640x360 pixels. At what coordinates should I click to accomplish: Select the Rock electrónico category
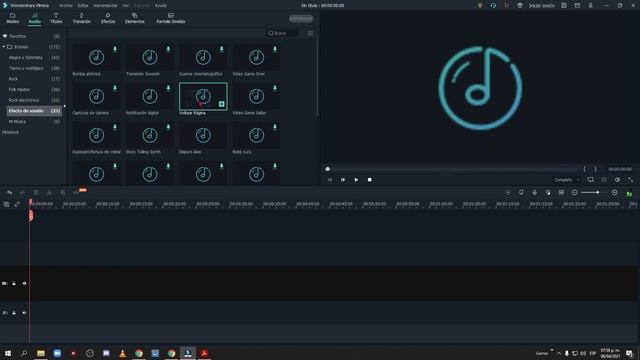24,100
